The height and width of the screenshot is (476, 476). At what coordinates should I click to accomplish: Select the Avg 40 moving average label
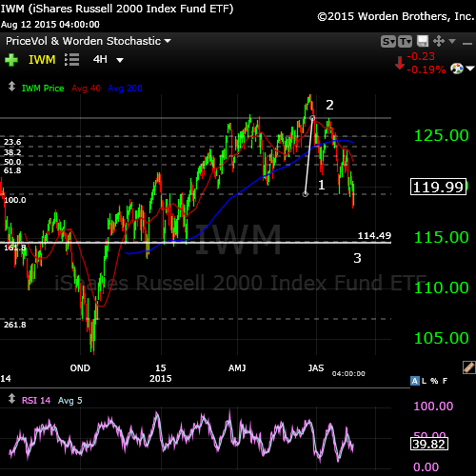[86, 89]
